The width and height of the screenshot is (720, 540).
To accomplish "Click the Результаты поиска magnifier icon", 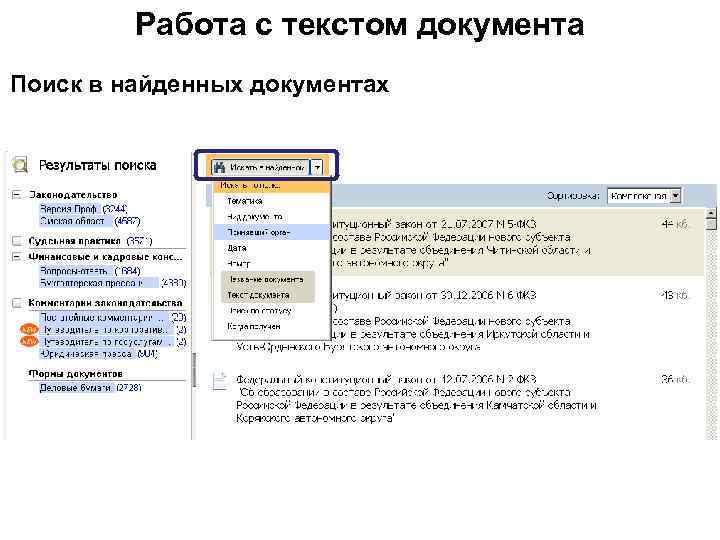I will pos(20,165).
